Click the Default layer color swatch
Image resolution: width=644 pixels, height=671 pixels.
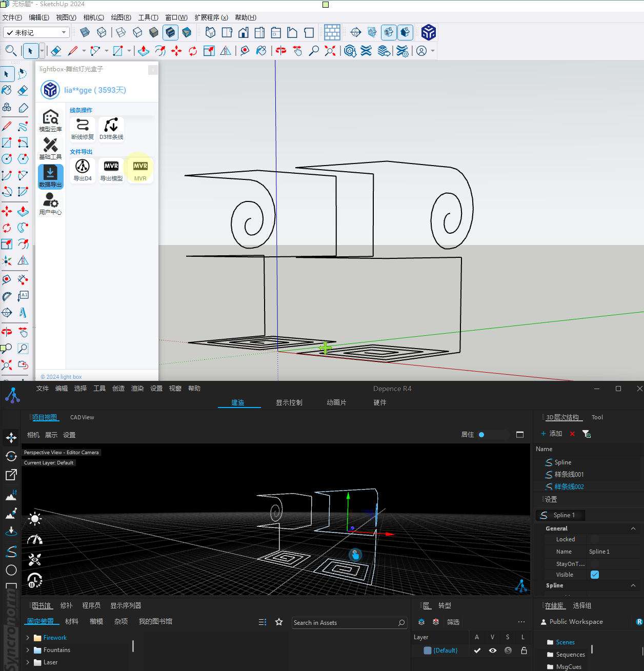click(x=428, y=650)
